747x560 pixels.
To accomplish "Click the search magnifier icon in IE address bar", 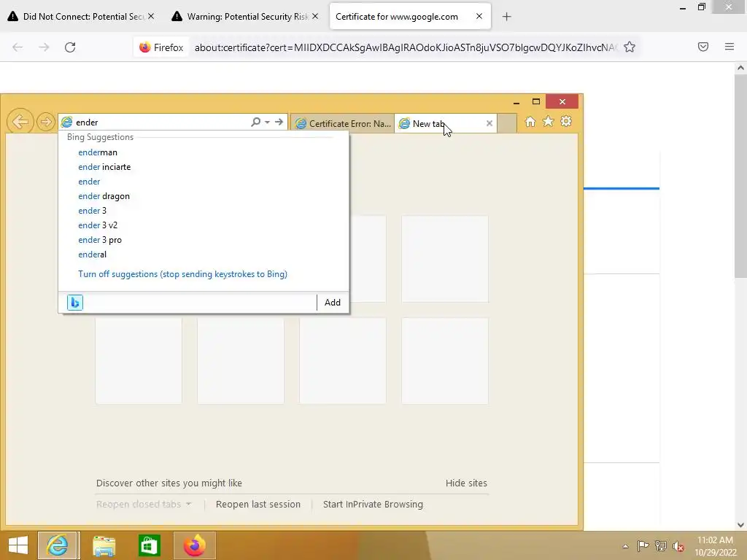I will tap(256, 122).
